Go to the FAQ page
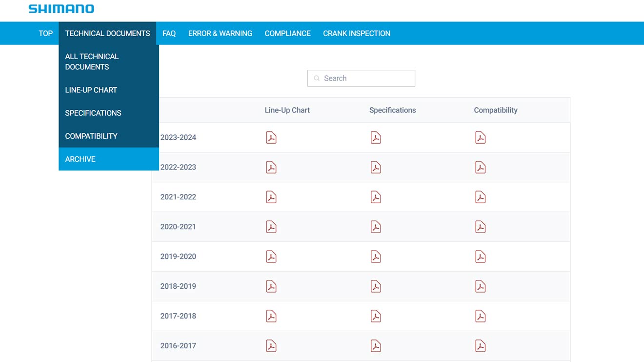The height and width of the screenshot is (362, 644). tap(169, 33)
